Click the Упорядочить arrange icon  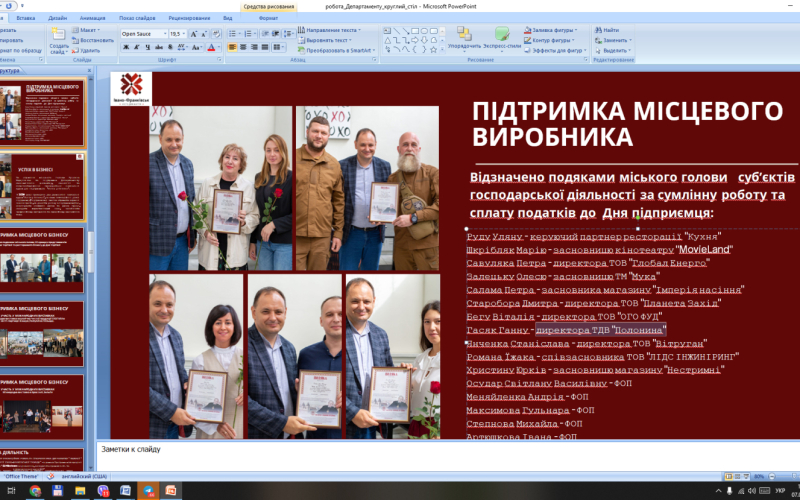click(464, 38)
